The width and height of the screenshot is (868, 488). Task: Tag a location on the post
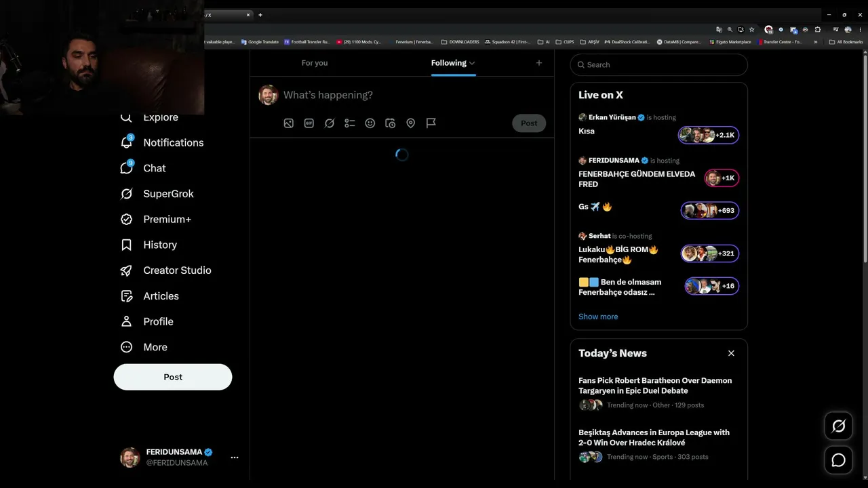click(411, 123)
